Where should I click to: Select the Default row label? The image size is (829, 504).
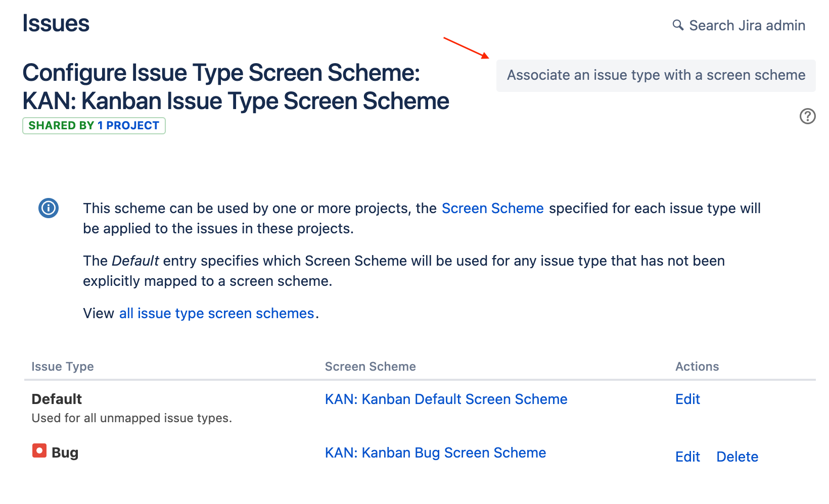(x=57, y=399)
